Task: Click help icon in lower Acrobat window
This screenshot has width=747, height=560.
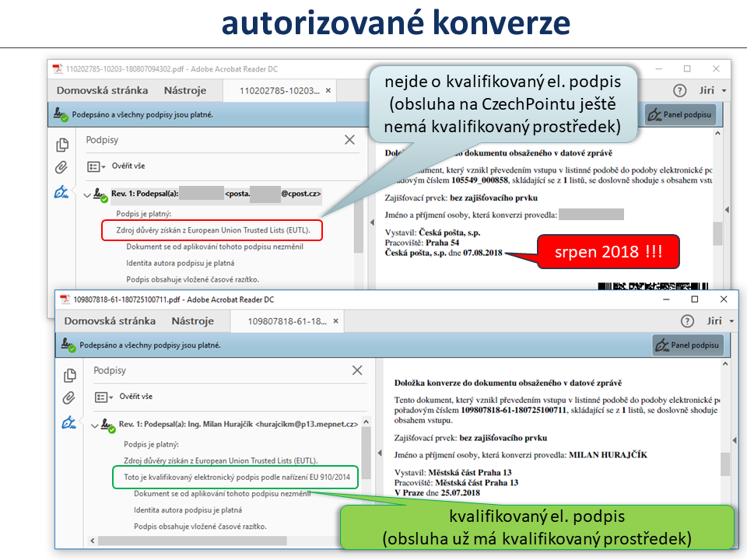Action: pos(687,321)
